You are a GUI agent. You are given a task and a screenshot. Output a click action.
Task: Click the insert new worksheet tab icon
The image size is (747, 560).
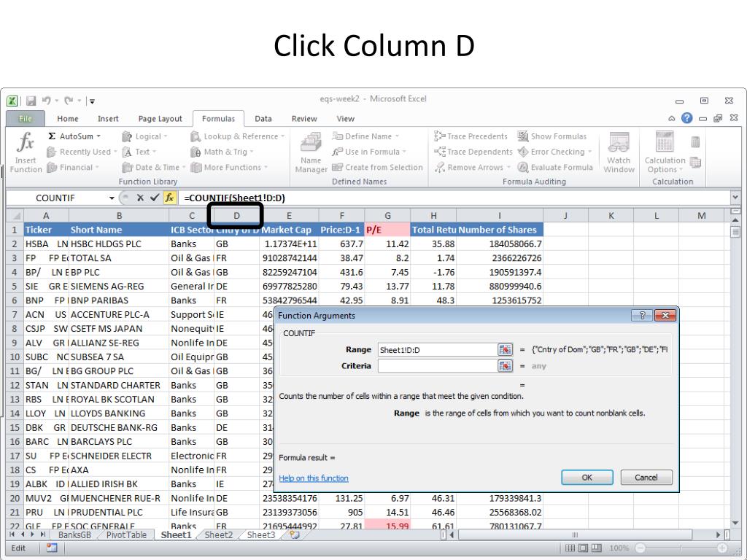(x=295, y=534)
